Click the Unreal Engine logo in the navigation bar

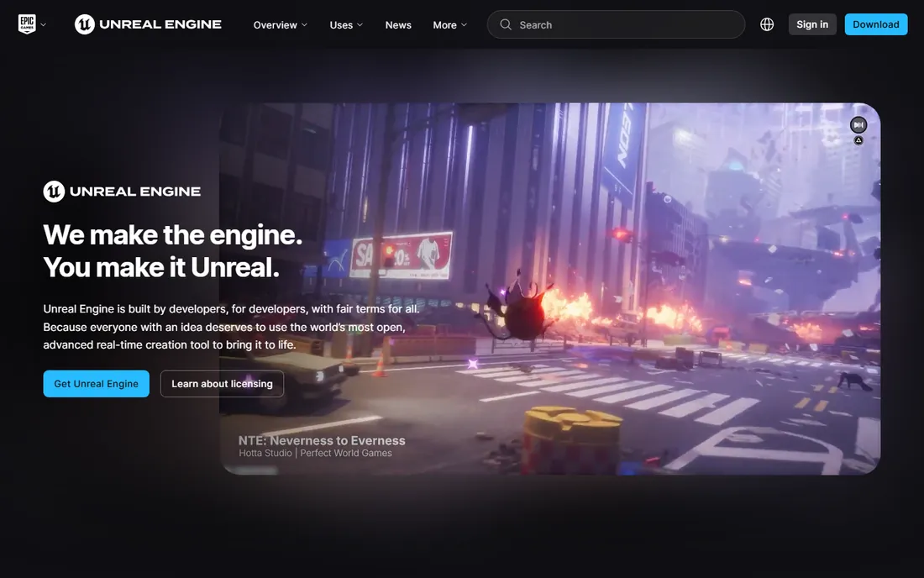click(x=148, y=24)
